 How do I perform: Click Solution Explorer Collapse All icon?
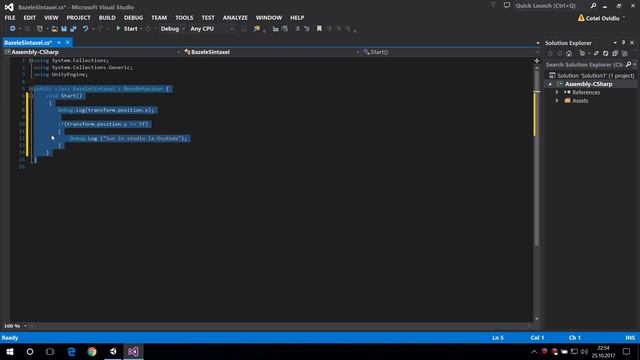click(615, 53)
